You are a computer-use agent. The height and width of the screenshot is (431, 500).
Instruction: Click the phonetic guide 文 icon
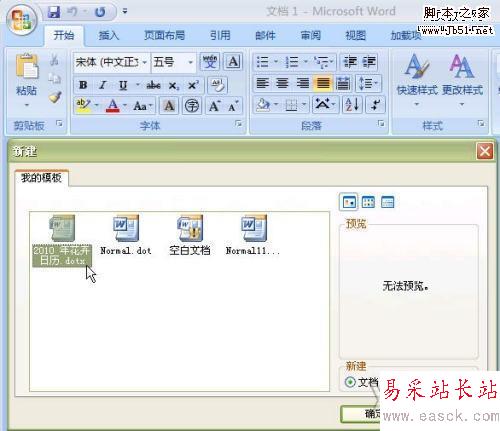click(x=210, y=62)
